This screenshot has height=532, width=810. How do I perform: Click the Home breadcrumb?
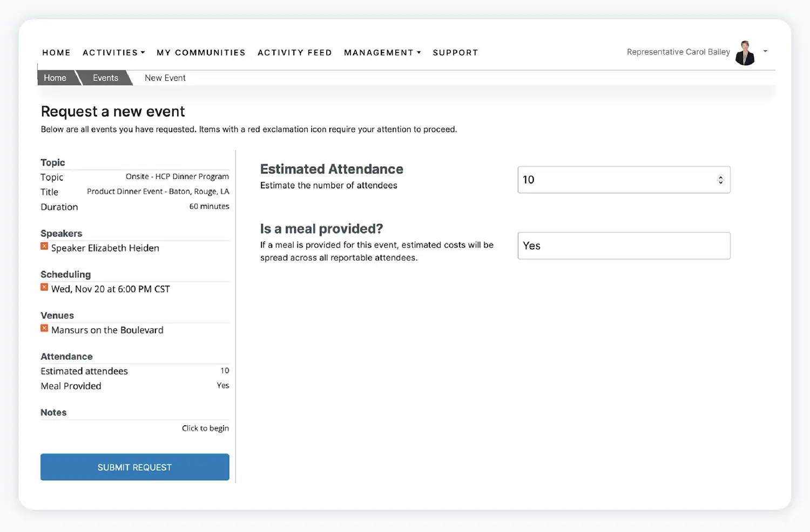pyautogui.click(x=55, y=78)
